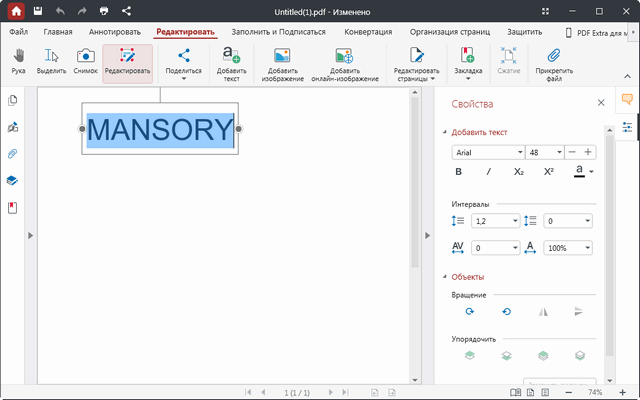Close the Свойства properties panel
Screen dimensions: 640x400
point(601,103)
